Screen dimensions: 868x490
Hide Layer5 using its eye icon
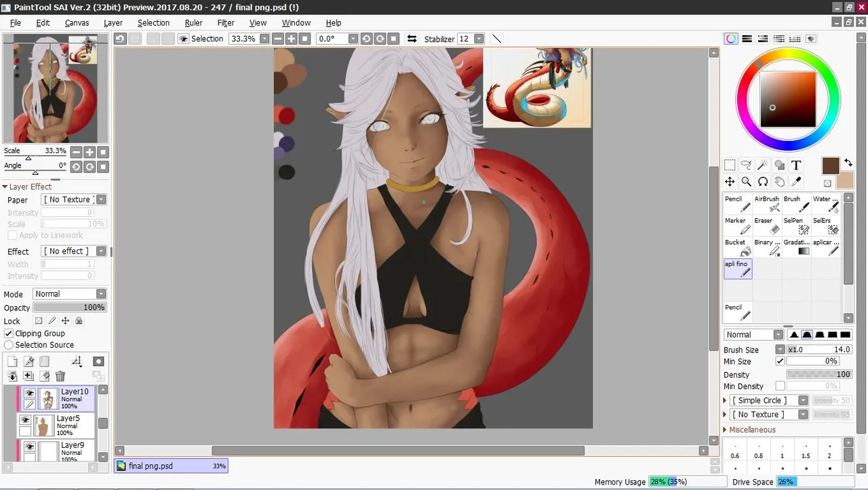pos(25,420)
